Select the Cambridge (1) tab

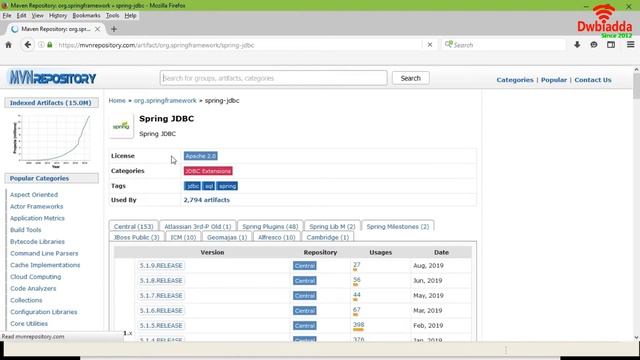click(x=328, y=237)
